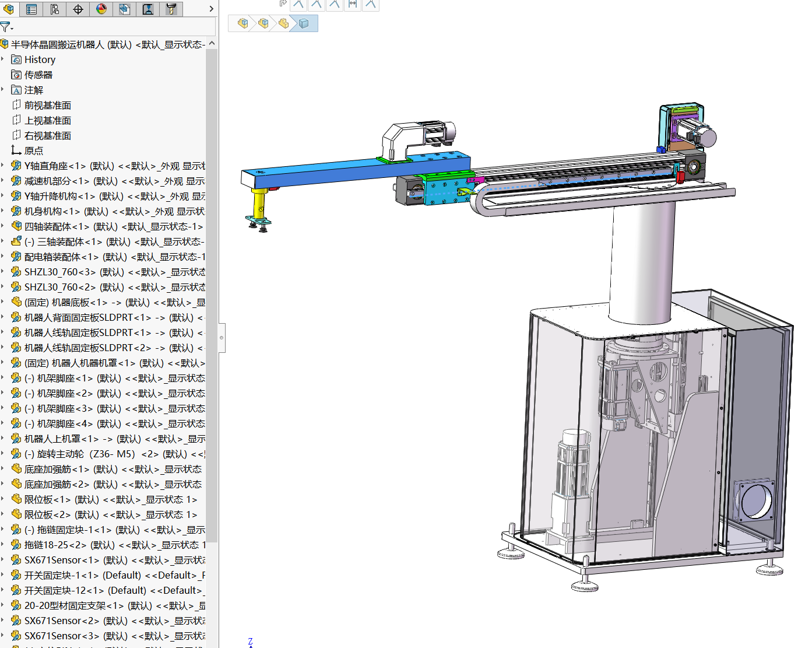Select the 右视基准面 plane
The height and width of the screenshot is (648, 812).
point(48,135)
